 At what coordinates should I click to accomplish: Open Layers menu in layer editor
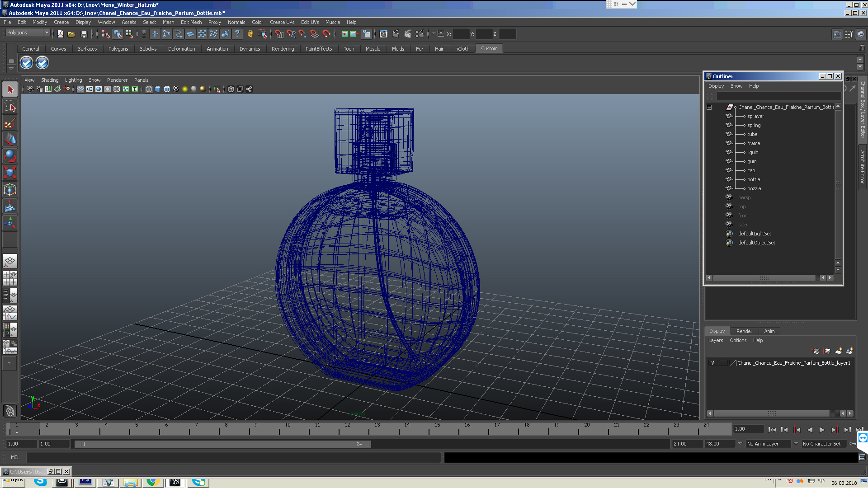tap(715, 340)
